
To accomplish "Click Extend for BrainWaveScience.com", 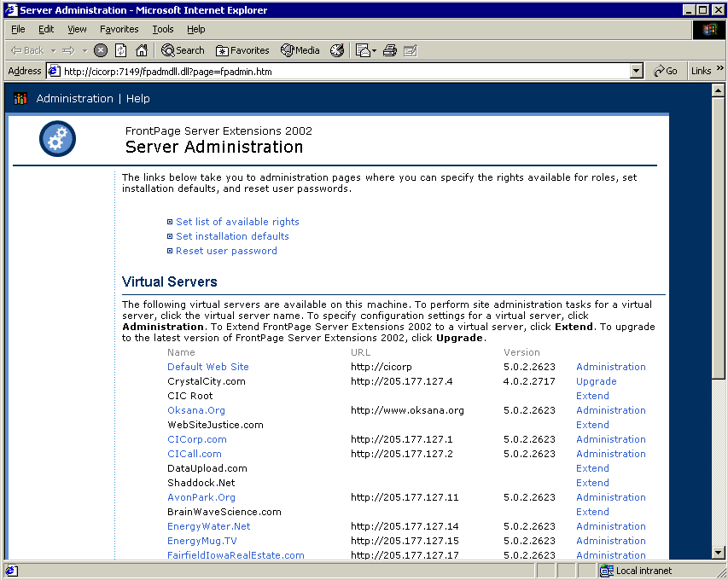I will [x=593, y=512].
